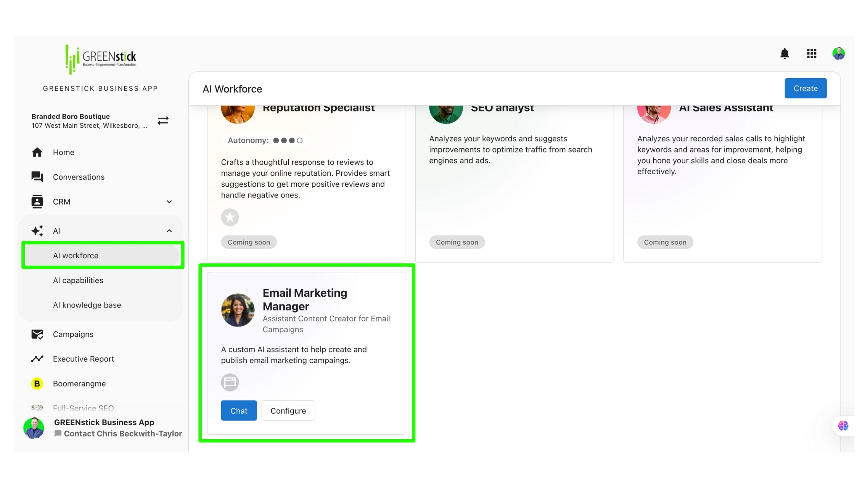Open AI knowledge base menu item
Viewport: 868px width, 488px height.
tap(87, 305)
